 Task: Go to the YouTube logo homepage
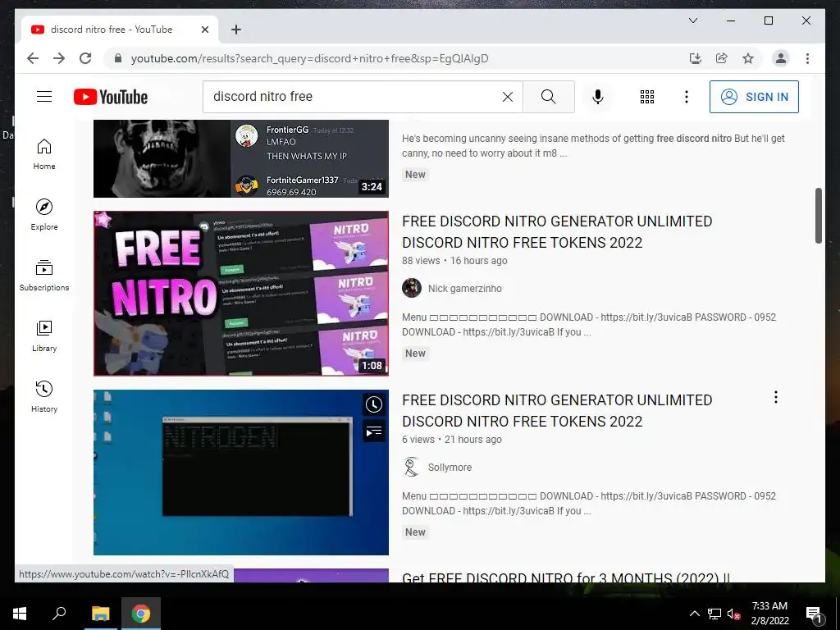[111, 97]
